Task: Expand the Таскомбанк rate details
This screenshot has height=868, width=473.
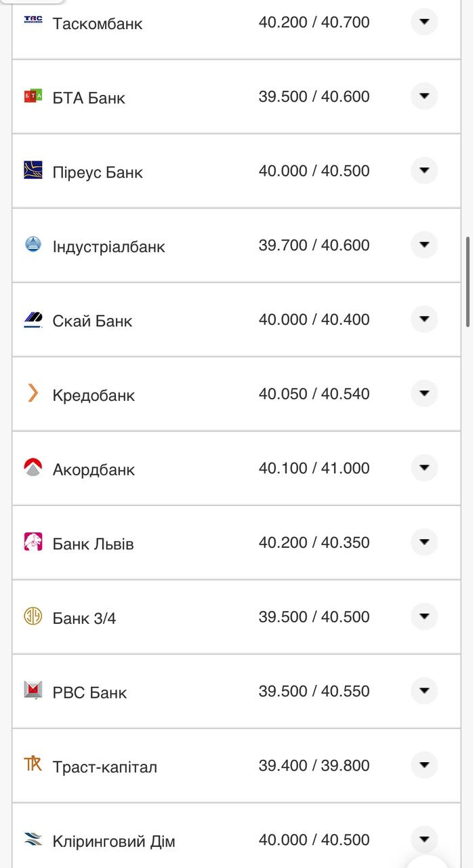Action: click(424, 22)
